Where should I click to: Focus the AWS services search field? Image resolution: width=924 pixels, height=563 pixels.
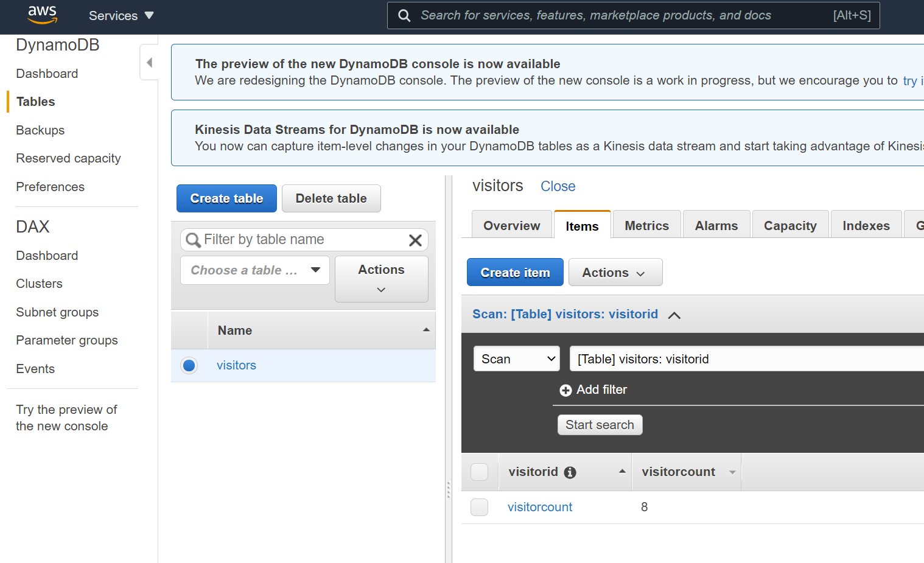coord(633,16)
